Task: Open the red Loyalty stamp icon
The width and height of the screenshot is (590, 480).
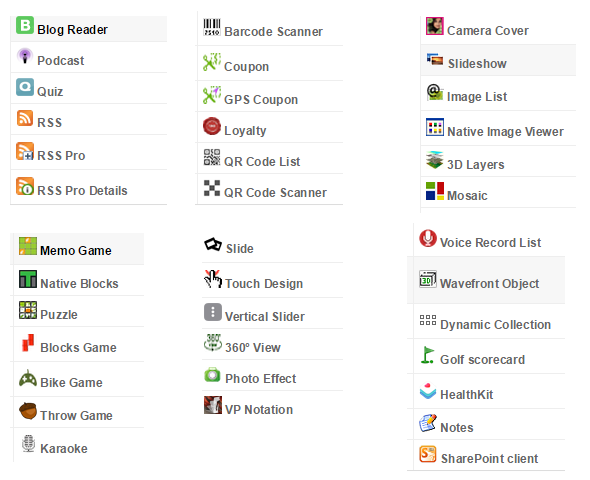Action: pyautogui.click(x=212, y=126)
